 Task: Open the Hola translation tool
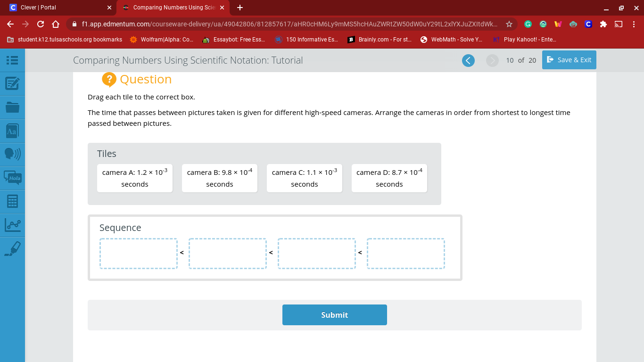pos(12,178)
